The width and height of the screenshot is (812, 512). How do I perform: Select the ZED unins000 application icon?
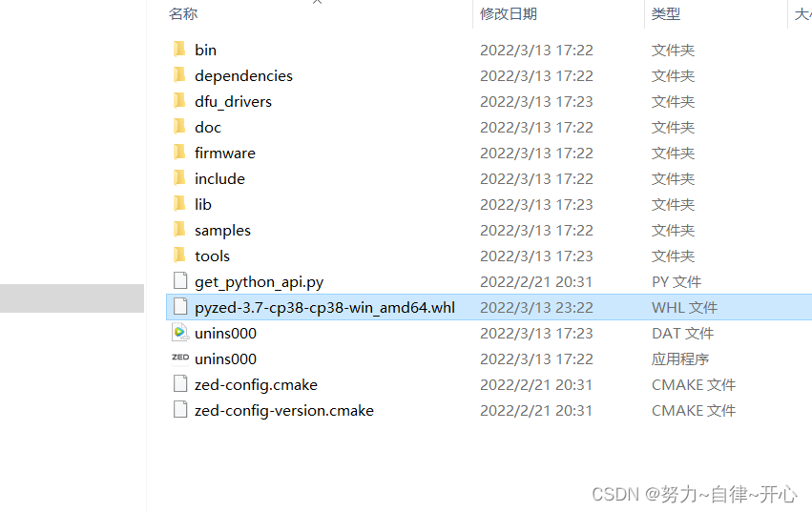coord(180,358)
